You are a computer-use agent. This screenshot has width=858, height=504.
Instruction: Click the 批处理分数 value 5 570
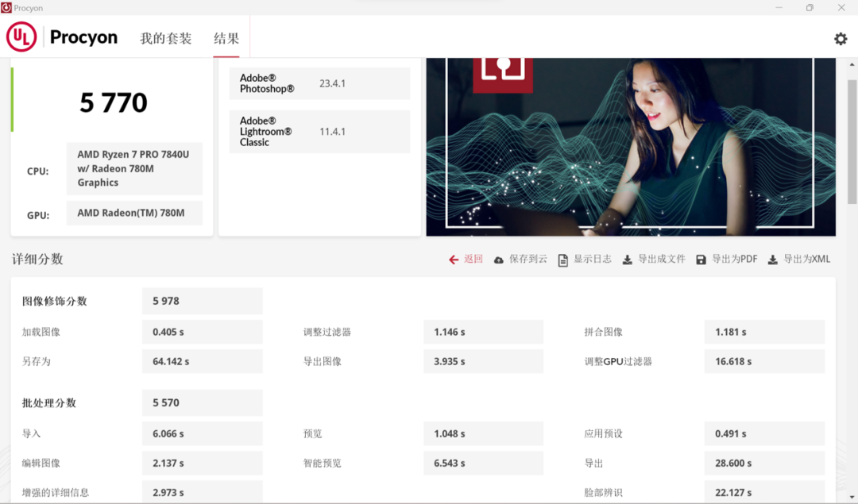point(203,403)
